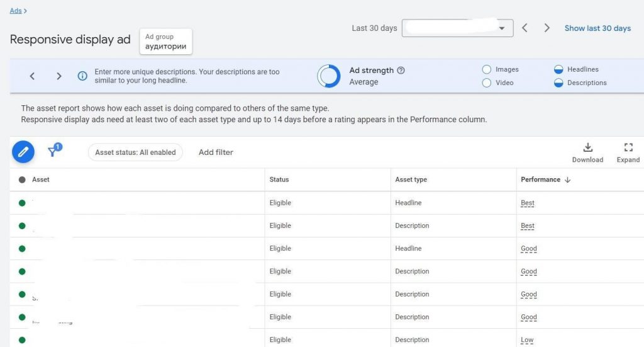Click the info icon beside the recommendation

(82, 76)
